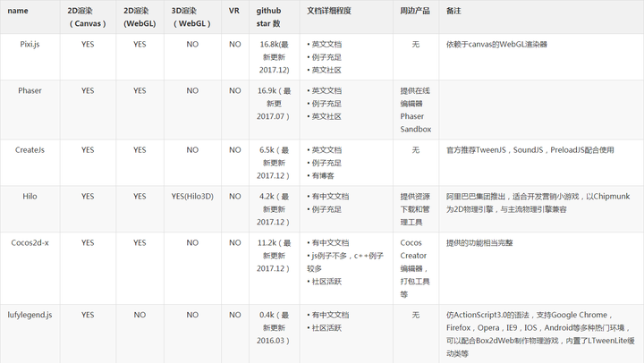This screenshot has height=363, width=644.
Task: Select the "2D渲染 (Canvas)" column header
Action: pos(87,17)
